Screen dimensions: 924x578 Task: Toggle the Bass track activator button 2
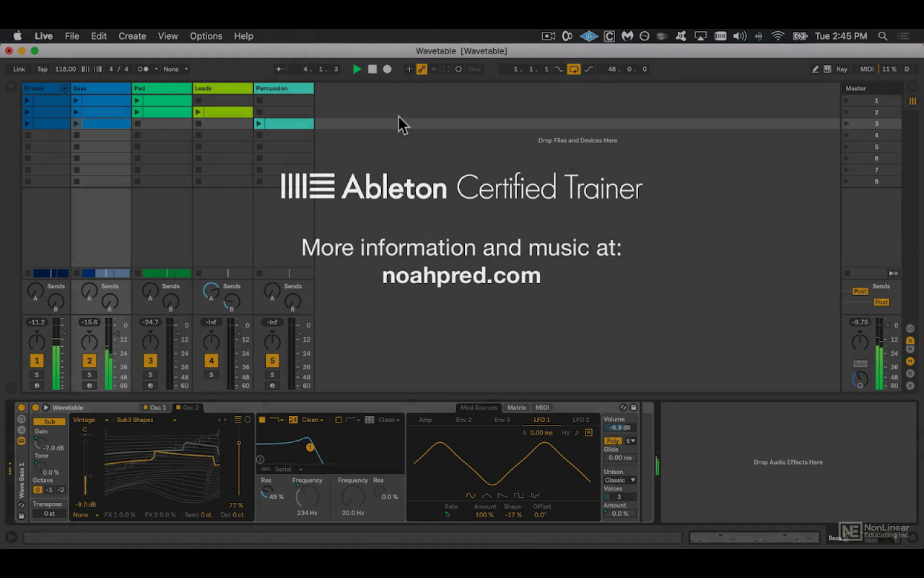90,361
